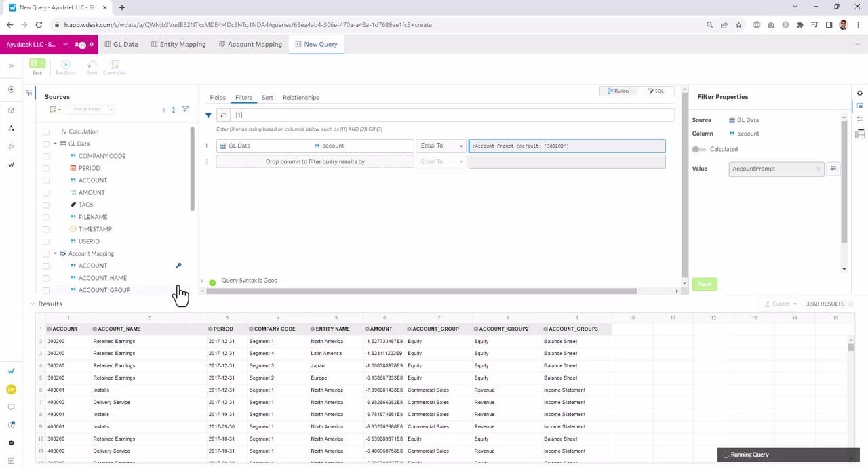Screen dimensions: 868x469
Task: Open the chains graph icon in left sidebar
Action: [11, 128]
